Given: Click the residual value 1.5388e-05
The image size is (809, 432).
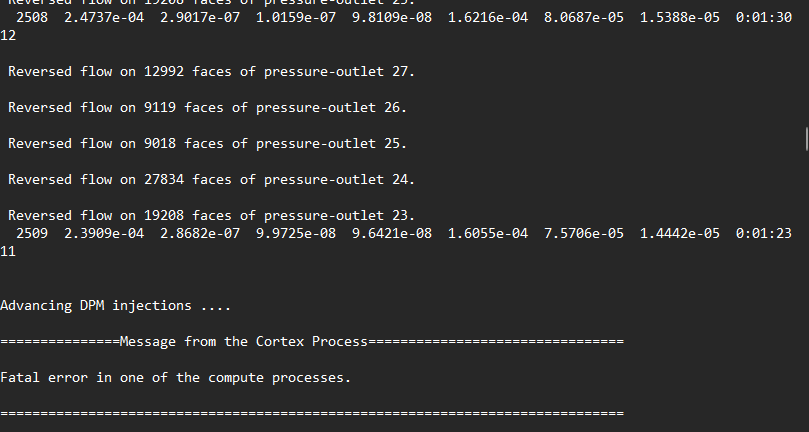Looking at the screenshot, I should (x=680, y=18).
